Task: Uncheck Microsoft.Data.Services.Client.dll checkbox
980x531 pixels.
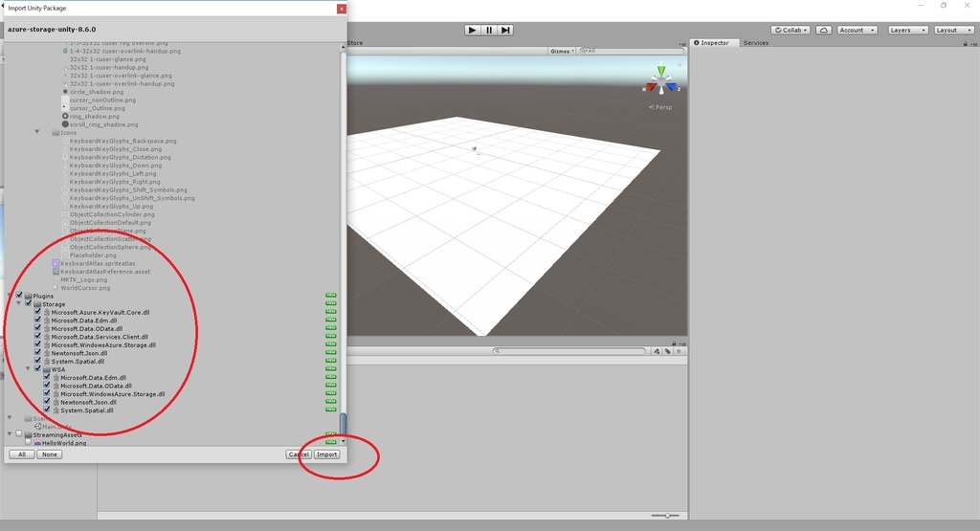Action: tap(37, 336)
